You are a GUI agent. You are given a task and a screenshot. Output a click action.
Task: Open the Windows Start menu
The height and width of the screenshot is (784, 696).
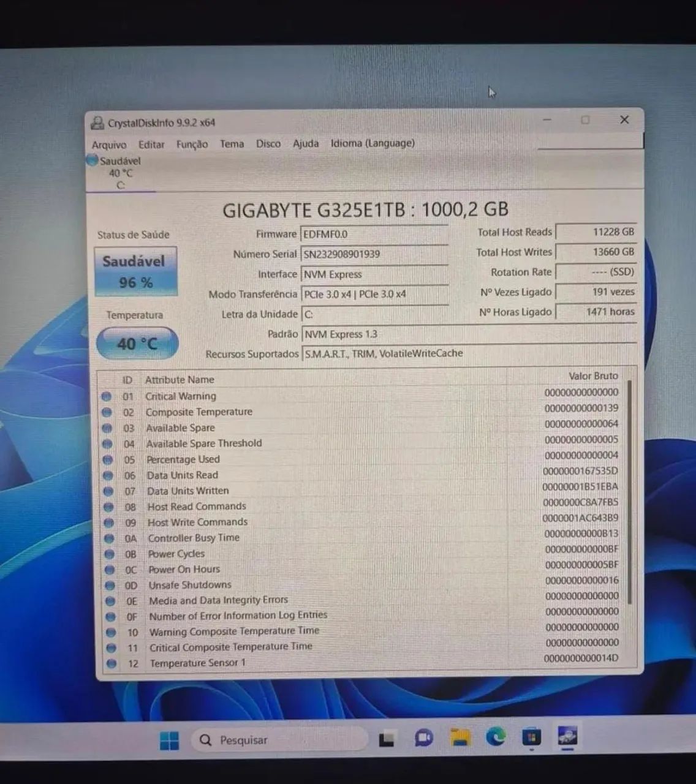(x=169, y=741)
